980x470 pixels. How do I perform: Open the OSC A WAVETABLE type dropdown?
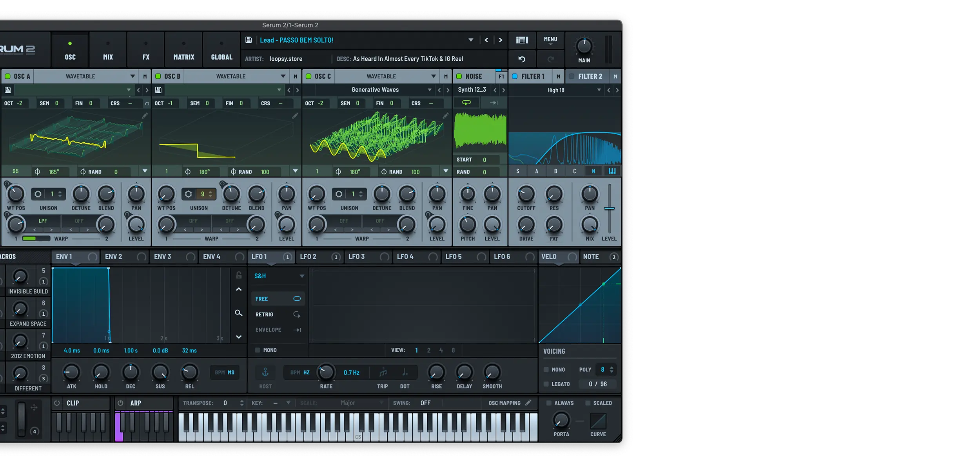click(85, 76)
